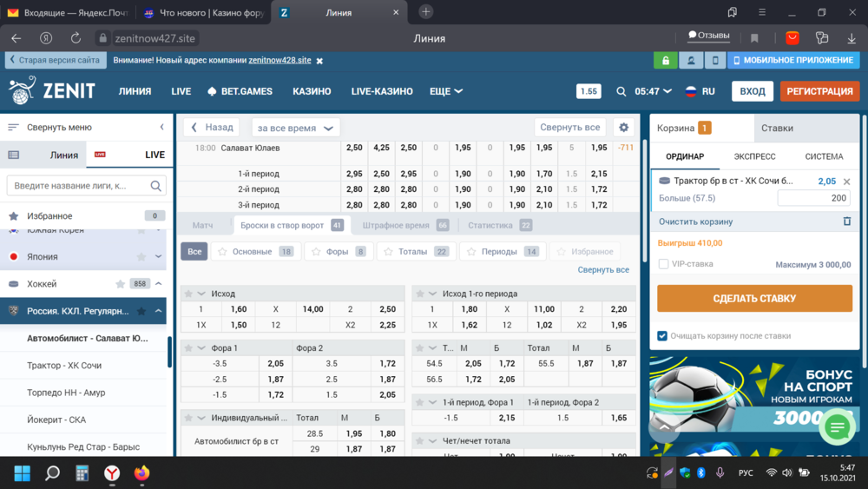
Task: Click the РЕГИСТРАЦИЯ button
Action: 820,91
